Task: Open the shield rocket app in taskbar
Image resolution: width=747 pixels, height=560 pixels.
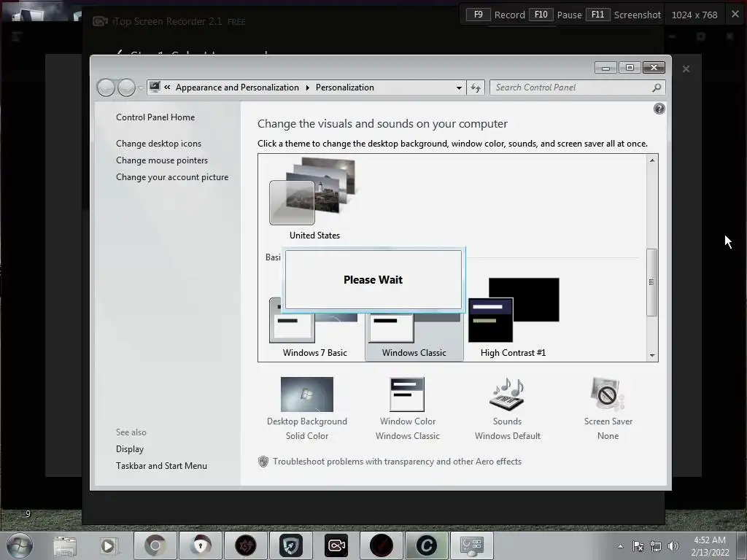Action: (291, 545)
